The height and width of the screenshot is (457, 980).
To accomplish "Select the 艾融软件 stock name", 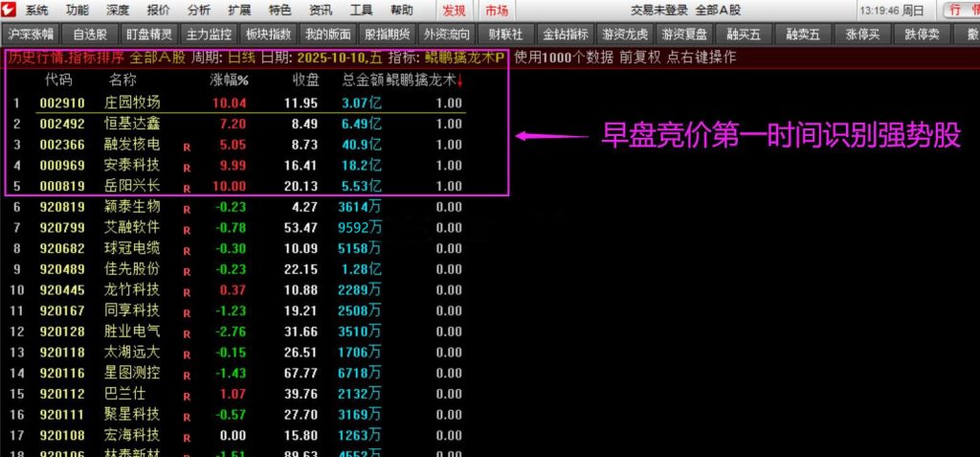I will click(132, 227).
